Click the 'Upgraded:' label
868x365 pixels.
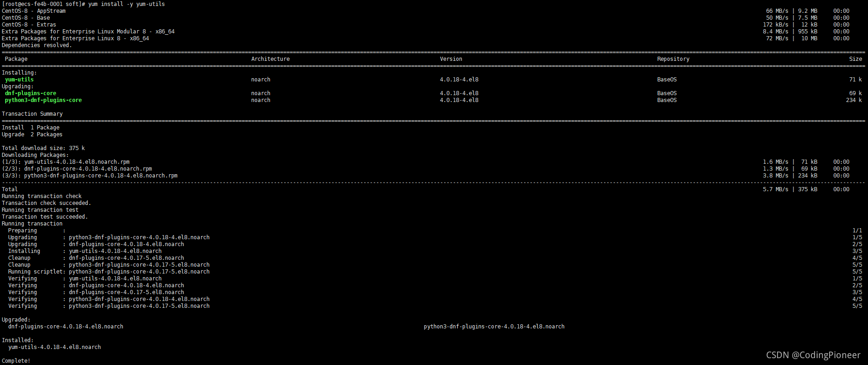pos(16,320)
